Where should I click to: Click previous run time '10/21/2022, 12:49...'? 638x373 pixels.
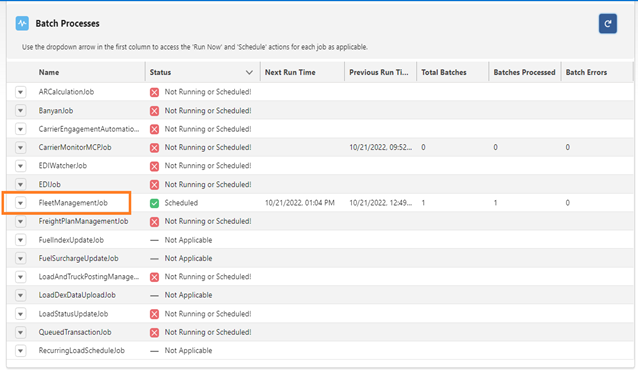(x=380, y=203)
